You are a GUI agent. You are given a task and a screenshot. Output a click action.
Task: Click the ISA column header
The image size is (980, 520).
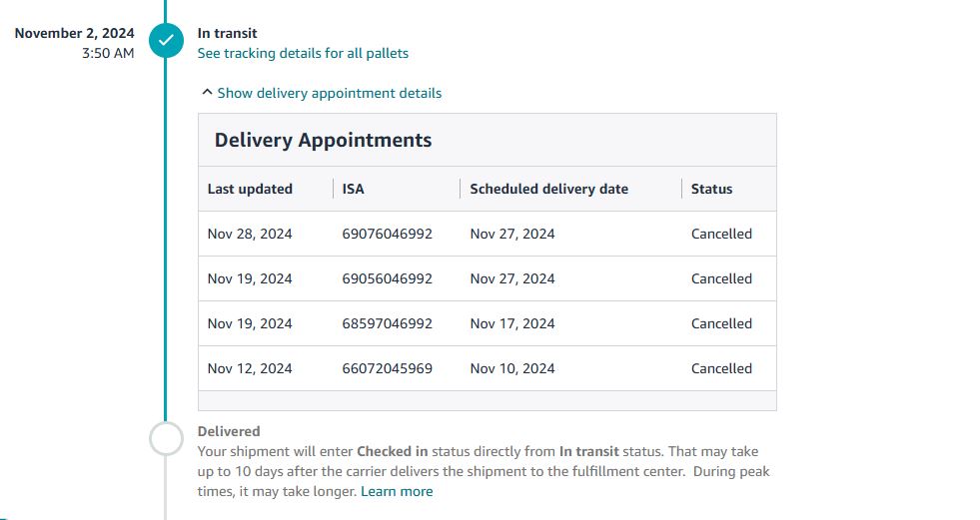click(353, 189)
